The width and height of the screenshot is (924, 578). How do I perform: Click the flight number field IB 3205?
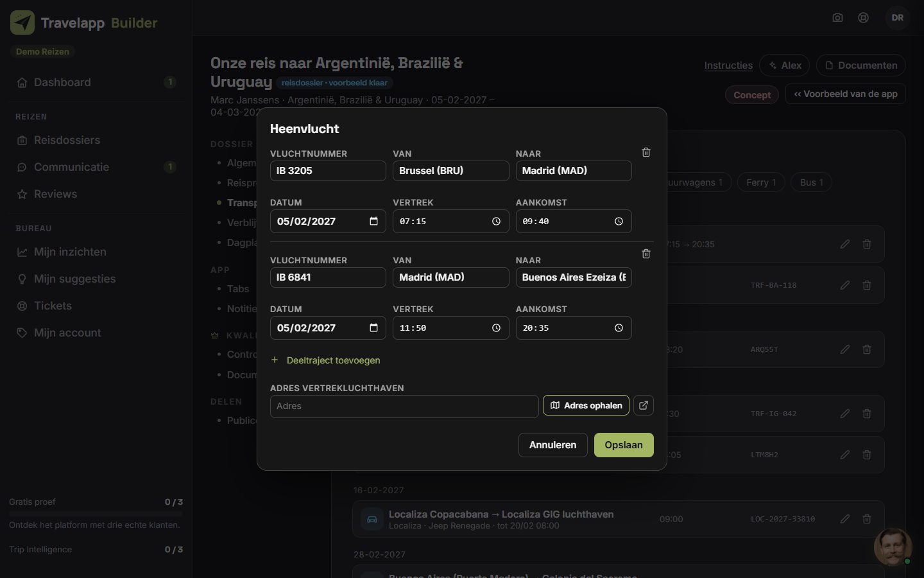click(328, 171)
